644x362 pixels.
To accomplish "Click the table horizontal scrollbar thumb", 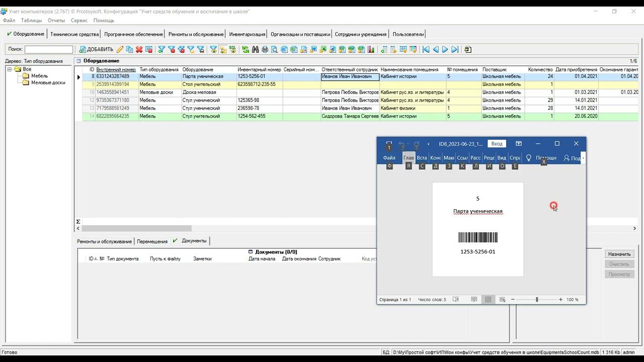I will (137, 228).
